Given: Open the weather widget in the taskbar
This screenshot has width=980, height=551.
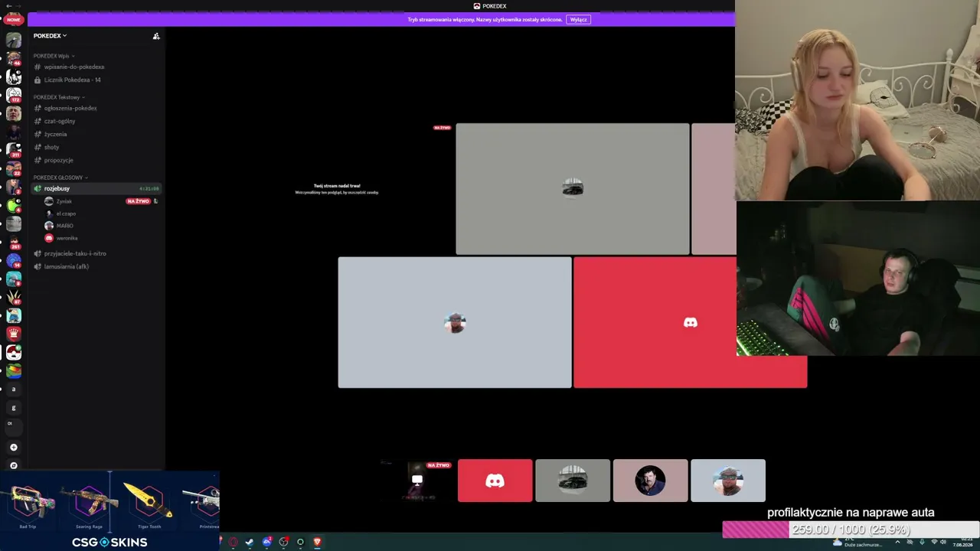Looking at the screenshot, I should click(857, 542).
